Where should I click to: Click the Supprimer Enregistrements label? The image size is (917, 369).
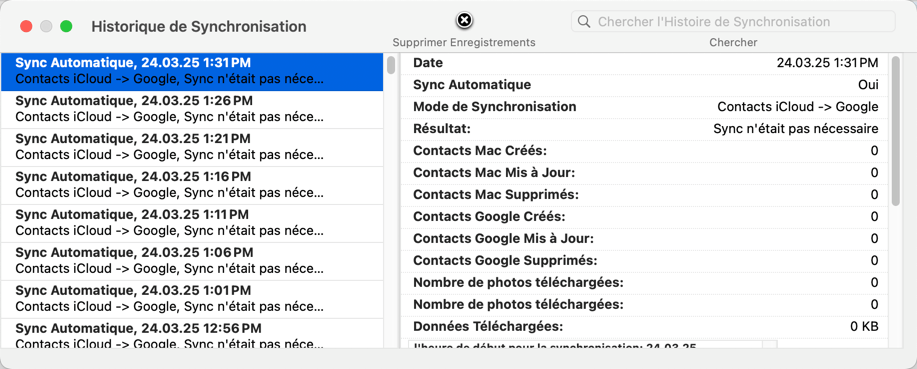point(464,42)
